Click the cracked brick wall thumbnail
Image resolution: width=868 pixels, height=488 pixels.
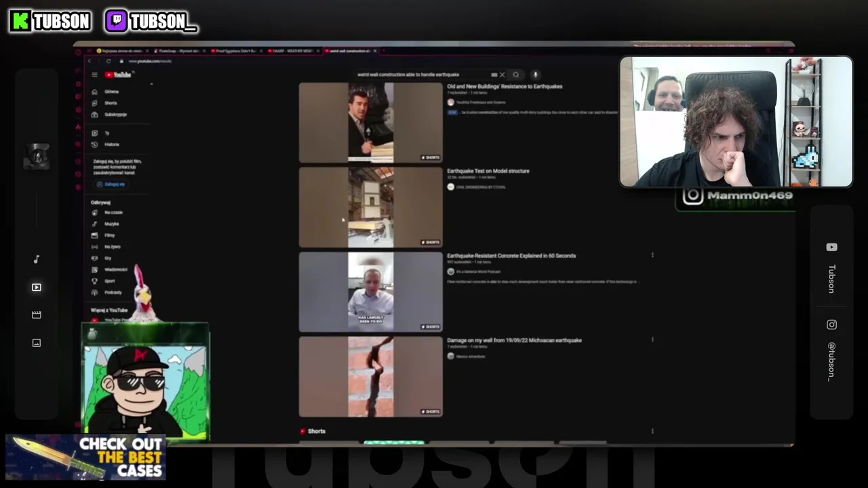pos(370,377)
